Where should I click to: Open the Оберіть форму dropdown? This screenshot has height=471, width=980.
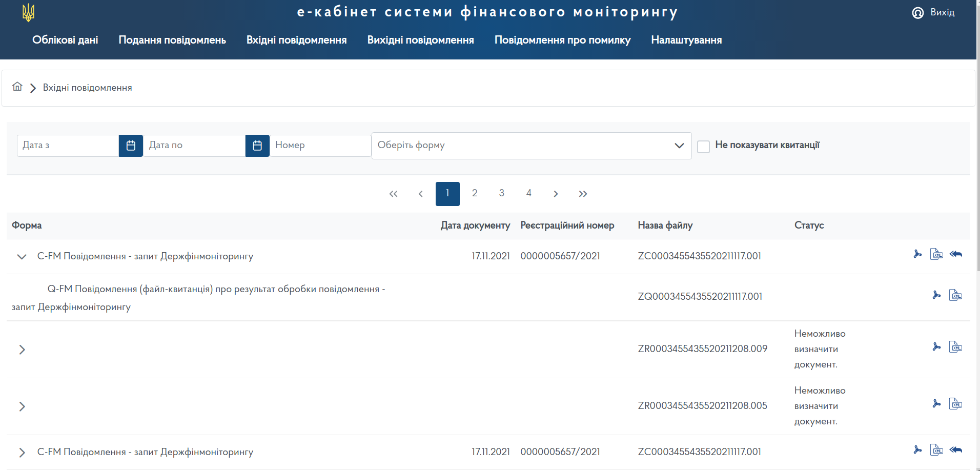(x=531, y=146)
